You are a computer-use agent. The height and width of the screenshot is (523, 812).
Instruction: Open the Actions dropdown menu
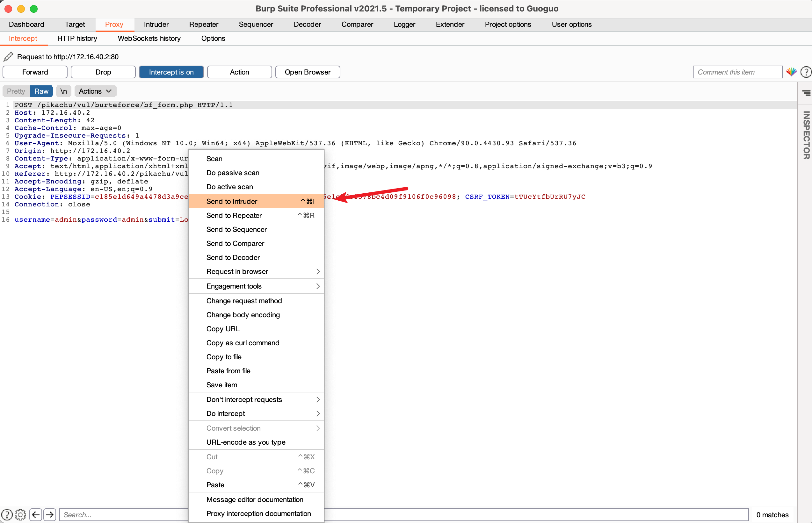point(95,91)
